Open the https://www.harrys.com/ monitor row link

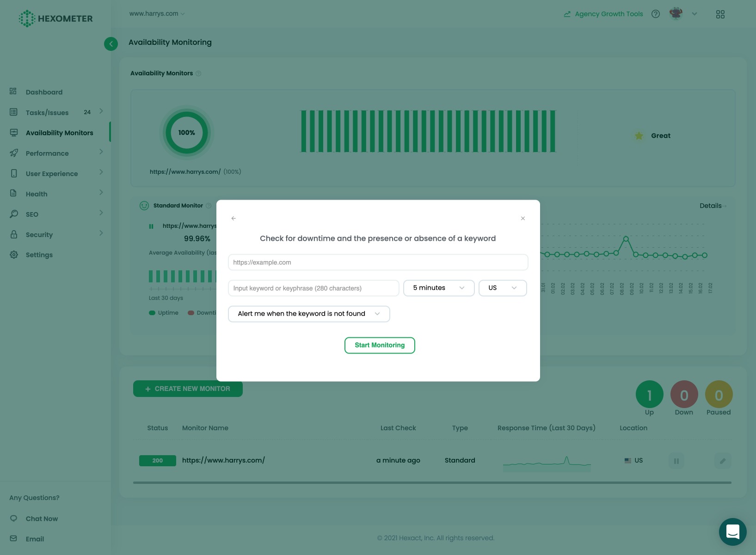click(223, 460)
